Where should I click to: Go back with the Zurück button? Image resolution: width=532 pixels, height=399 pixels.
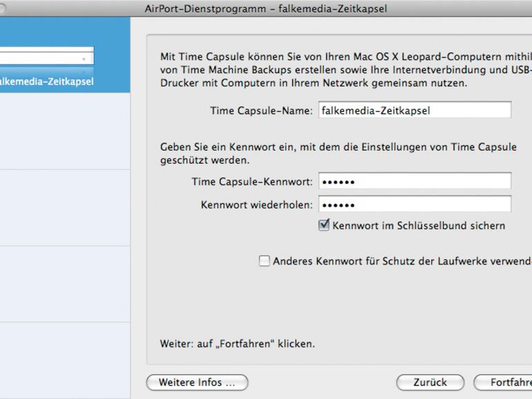pos(430,382)
